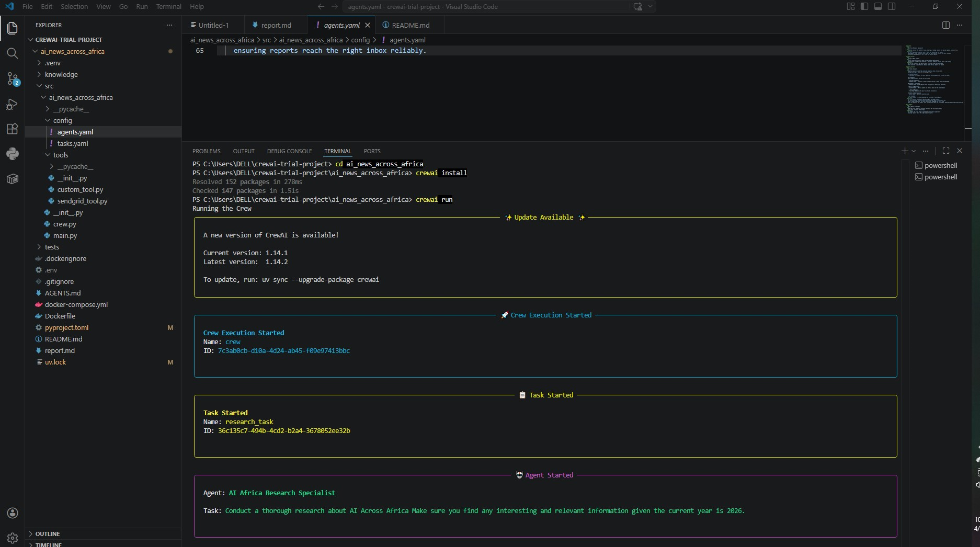Switch to the report.md editor tab

pyautogui.click(x=276, y=25)
